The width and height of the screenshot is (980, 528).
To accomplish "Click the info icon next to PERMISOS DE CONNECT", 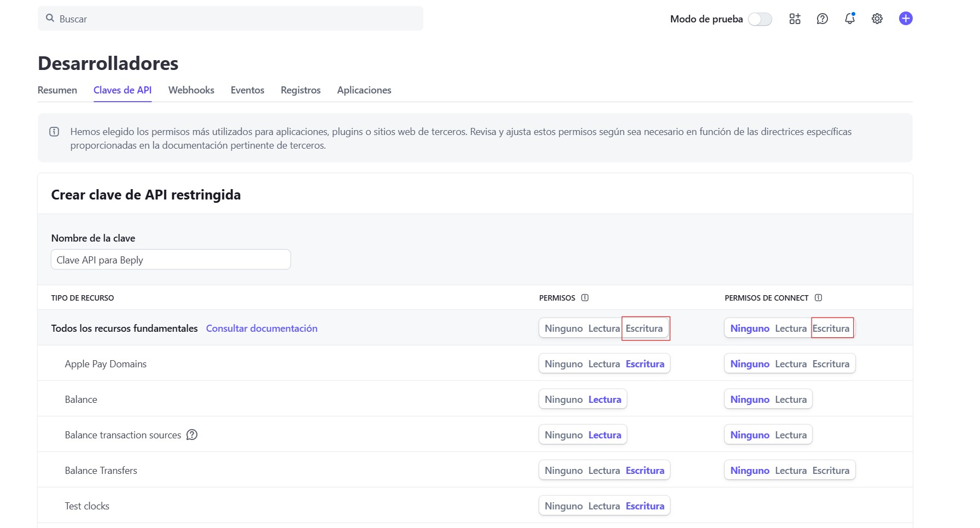I will tap(818, 298).
